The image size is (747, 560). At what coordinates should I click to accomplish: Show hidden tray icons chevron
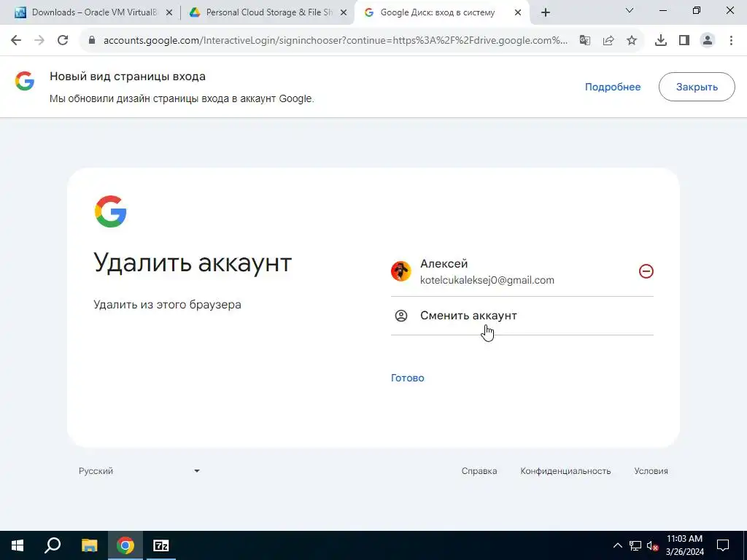coord(617,545)
